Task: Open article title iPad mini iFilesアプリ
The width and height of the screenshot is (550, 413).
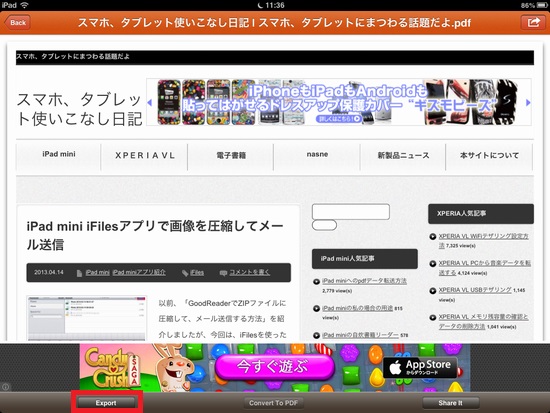Action: 155,235
